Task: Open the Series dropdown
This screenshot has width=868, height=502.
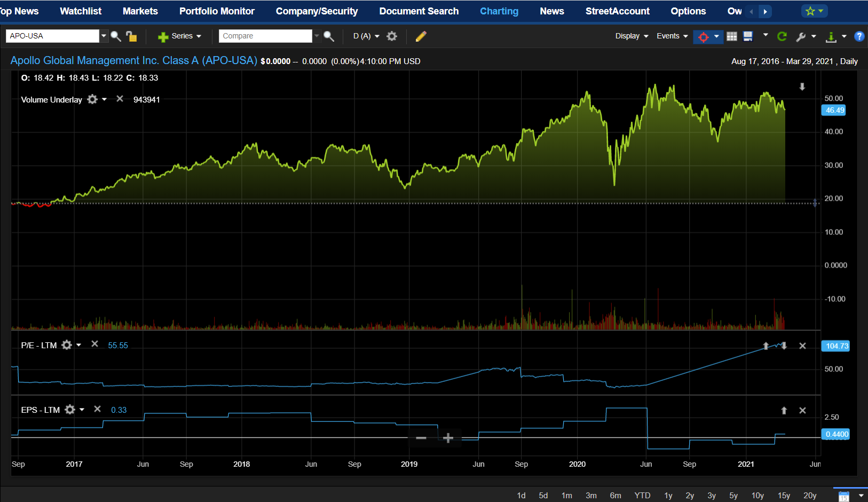Action: (x=186, y=36)
